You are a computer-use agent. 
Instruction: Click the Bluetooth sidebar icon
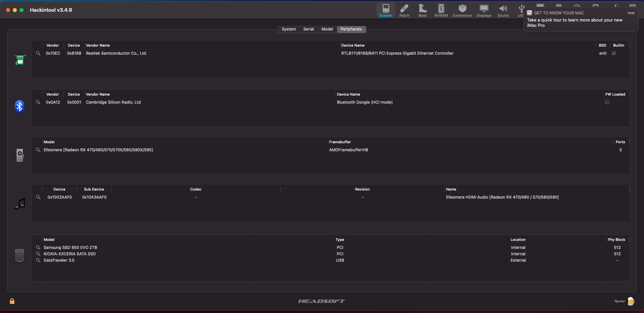coord(19,106)
